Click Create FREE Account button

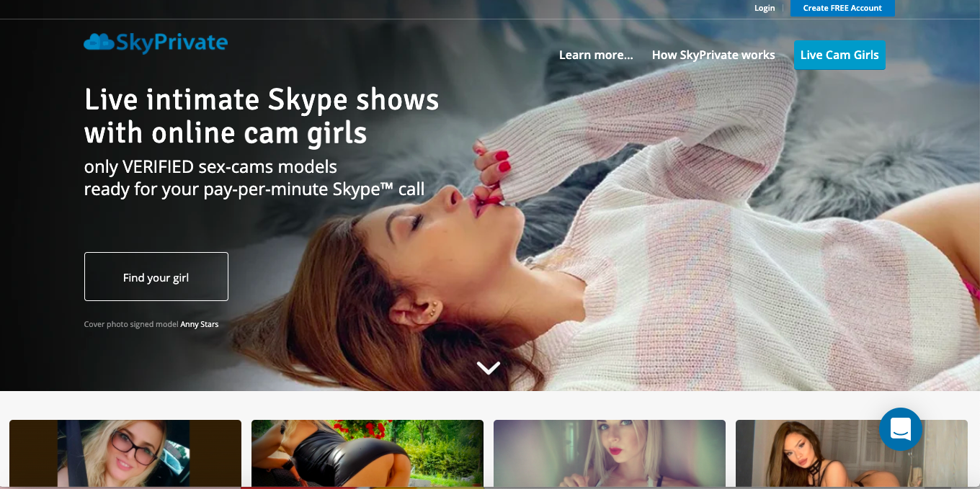point(842,8)
